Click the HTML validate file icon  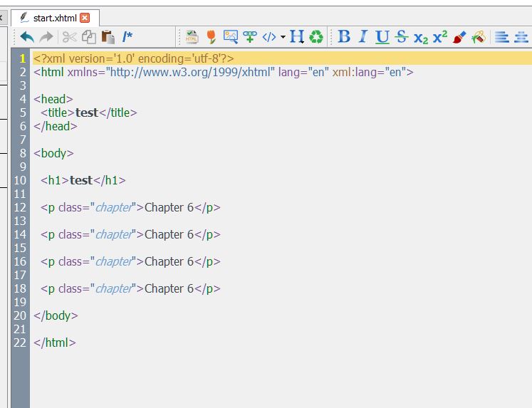[x=192, y=36]
